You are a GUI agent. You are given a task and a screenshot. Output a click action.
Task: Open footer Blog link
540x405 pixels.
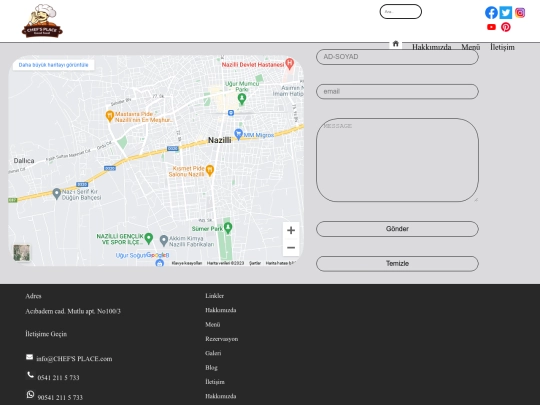coord(211,367)
